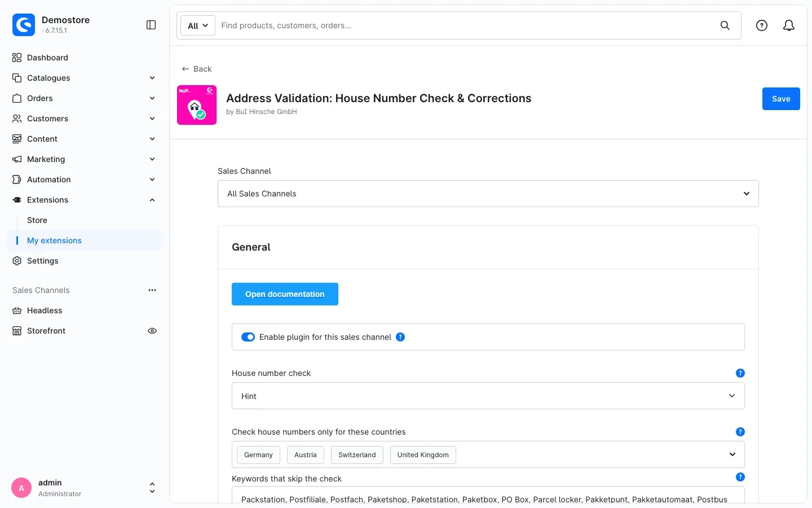Click the Shopware logo icon
Screen dimensions: 812x508
[x=24, y=25]
